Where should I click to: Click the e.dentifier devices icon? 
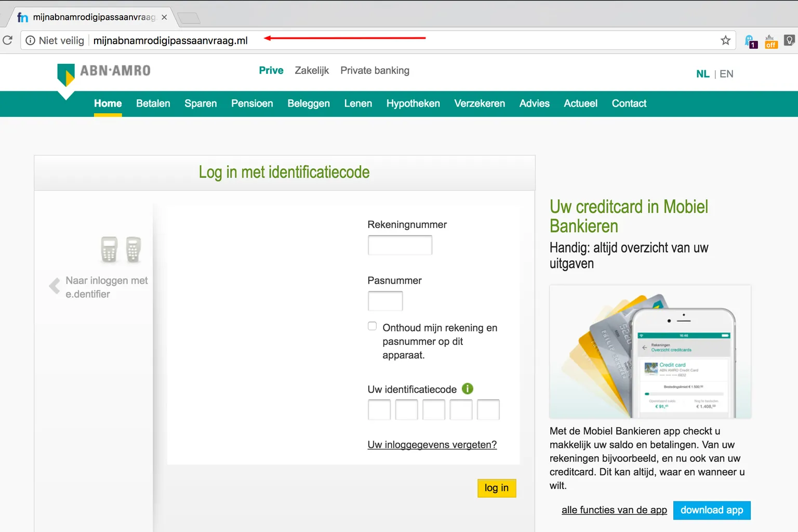click(x=121, y=249)
